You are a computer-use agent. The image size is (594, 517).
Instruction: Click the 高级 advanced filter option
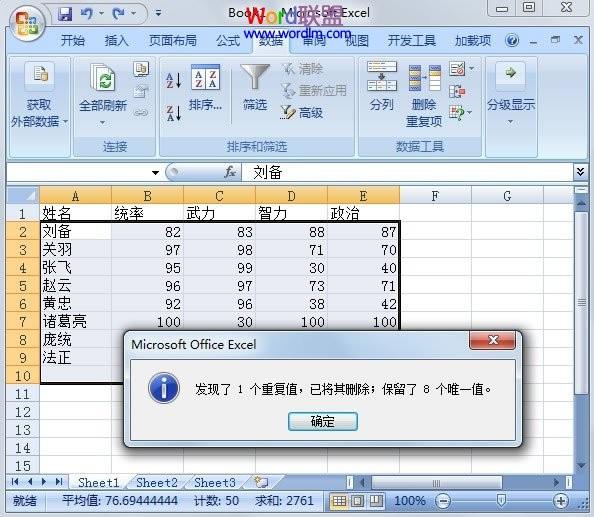click(302, 112)
